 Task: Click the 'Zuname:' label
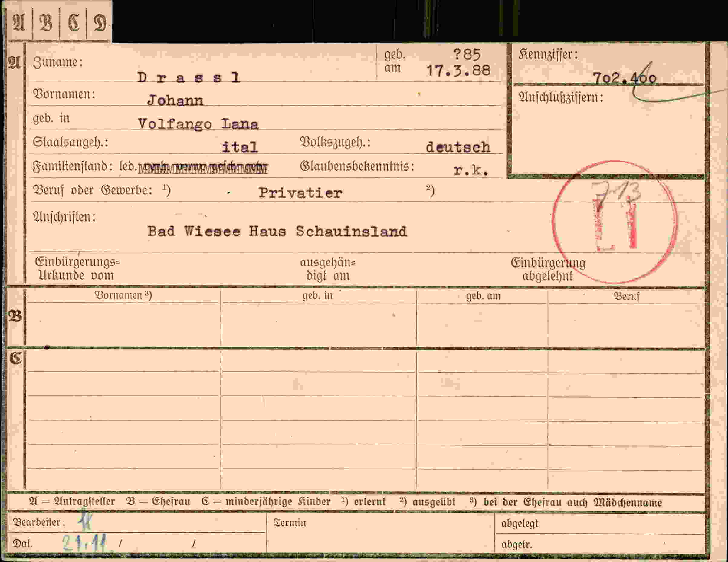(58, 62)
